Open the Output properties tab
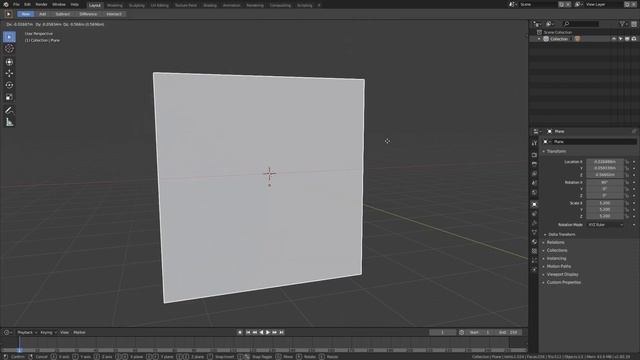 tap(534, 164)
